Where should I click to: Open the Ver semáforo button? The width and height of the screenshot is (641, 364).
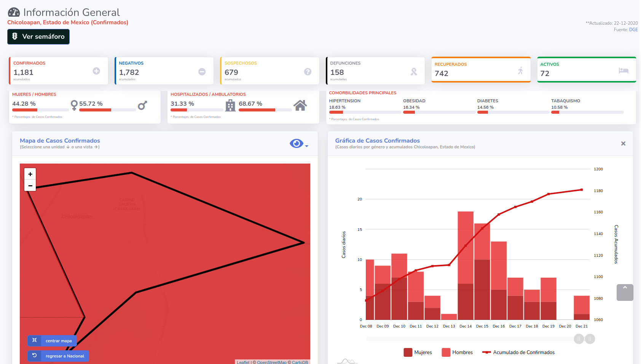click(x=38, y=37)
